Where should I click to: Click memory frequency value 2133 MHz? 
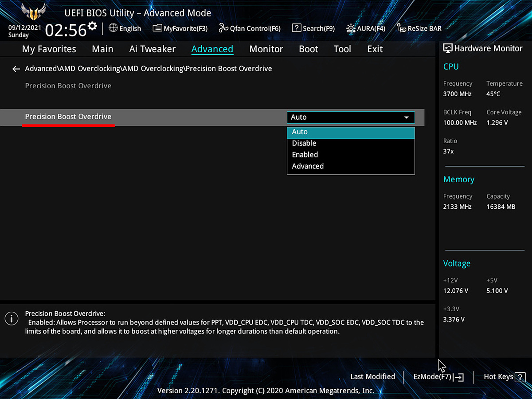coord(457,207)
